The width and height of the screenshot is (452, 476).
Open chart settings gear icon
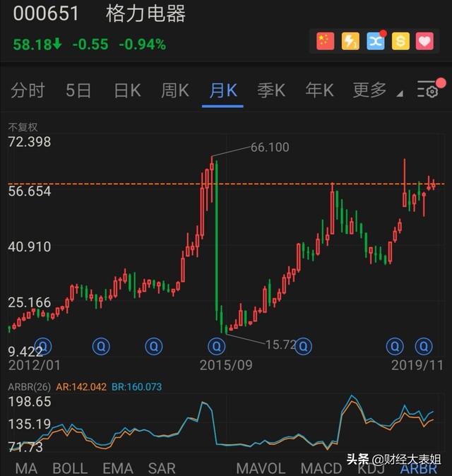pos(428,90)
